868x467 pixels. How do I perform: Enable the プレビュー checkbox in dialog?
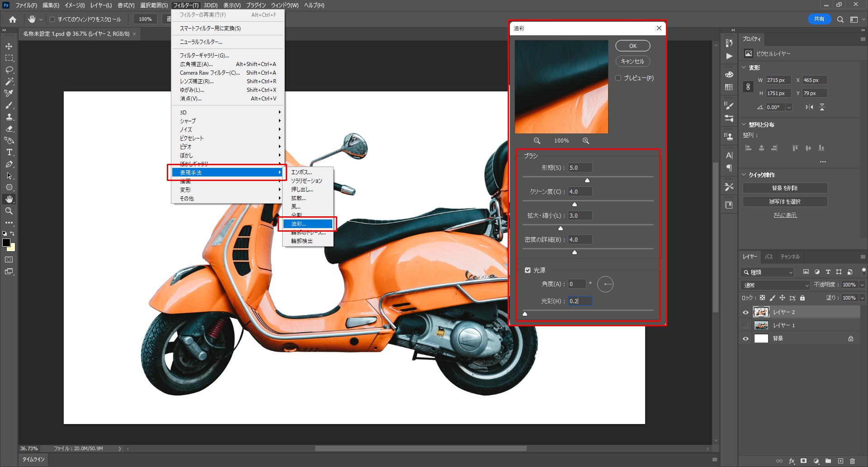[618, 78]
